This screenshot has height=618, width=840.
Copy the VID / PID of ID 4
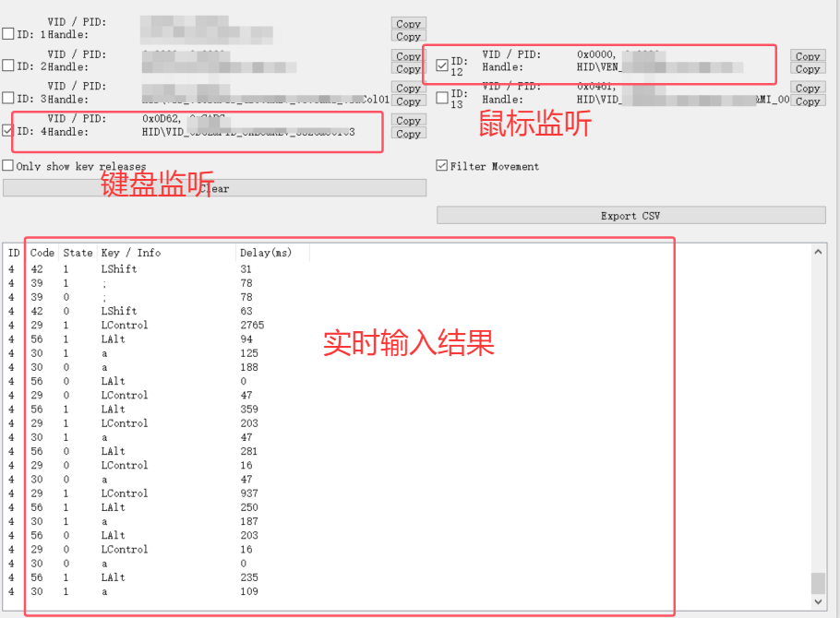coord(409,120)
